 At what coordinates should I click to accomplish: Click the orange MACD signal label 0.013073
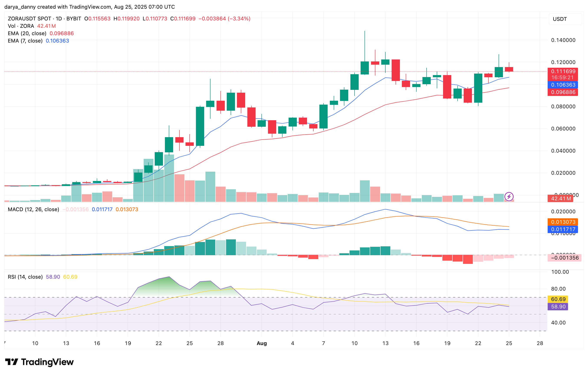click(563, 222)
